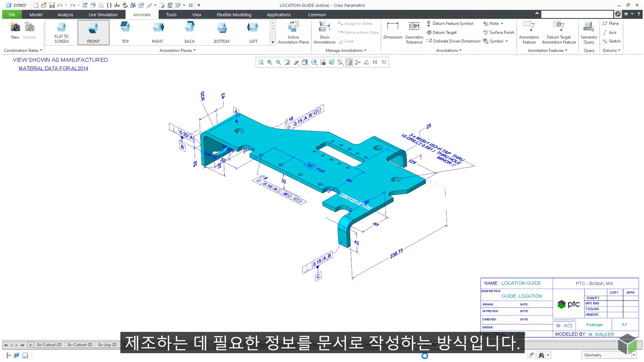Click the Annotation Feature tool

[x=529, y=33]
